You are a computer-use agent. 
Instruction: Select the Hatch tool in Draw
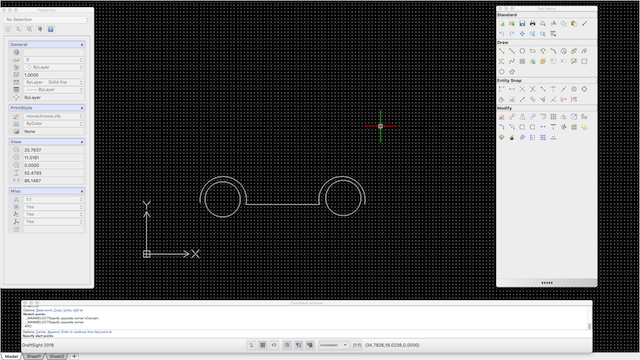[522, 61]
